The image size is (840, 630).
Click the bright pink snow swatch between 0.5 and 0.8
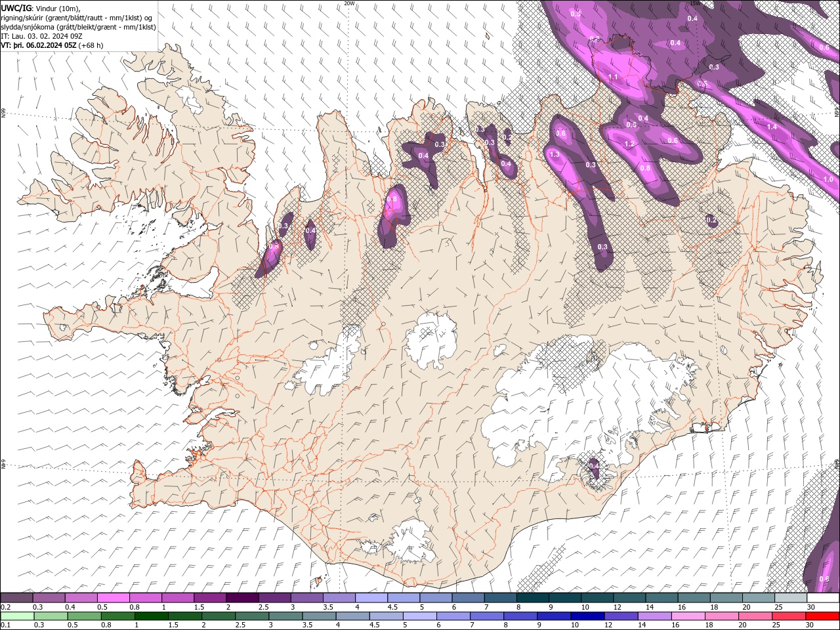tap(114, 598)
